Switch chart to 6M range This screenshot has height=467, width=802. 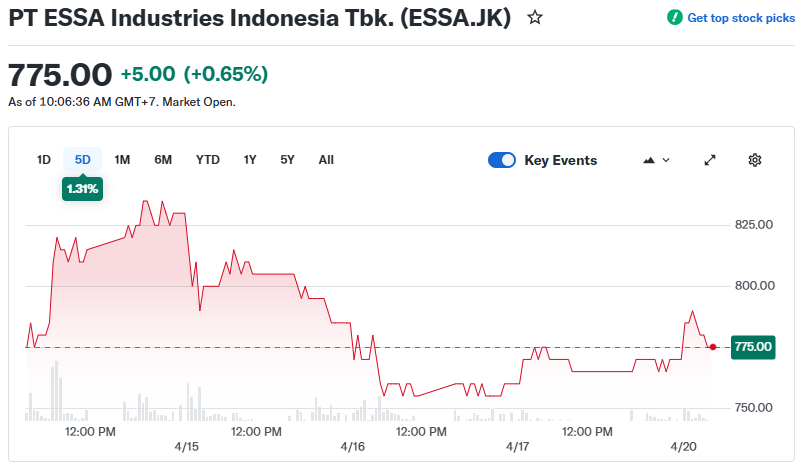coord(163,160)
